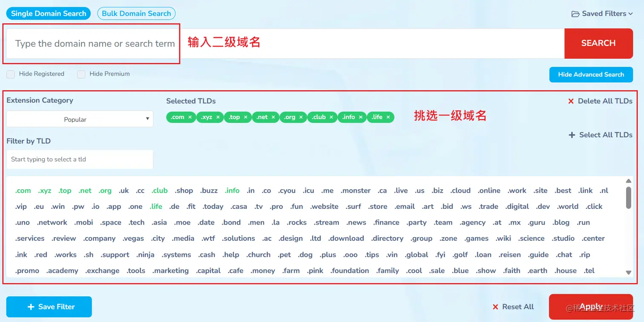
Task: Switch to Single Domain Search tab
Action: [x=49, y=14]
